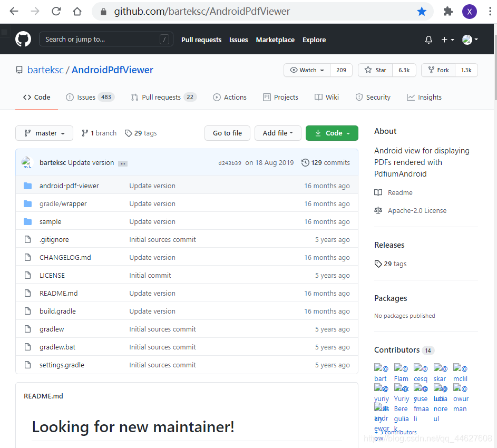Open the android-pdf-viewer folder

[69, 186]
